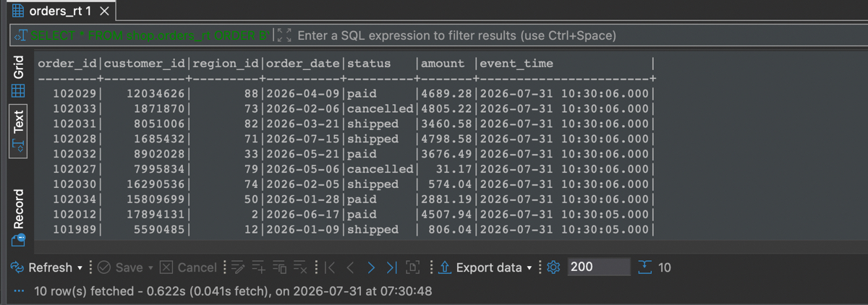The width and height of the screenshot is (868, 305).
Task: Click the SQL query script icon
Action: (x=20, y=35)
